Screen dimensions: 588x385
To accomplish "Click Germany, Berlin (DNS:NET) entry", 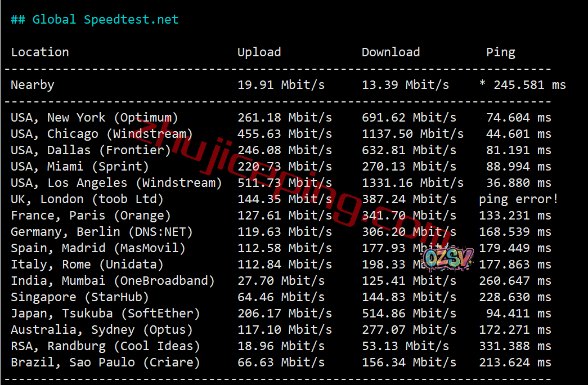I will (x=102, y=232).
